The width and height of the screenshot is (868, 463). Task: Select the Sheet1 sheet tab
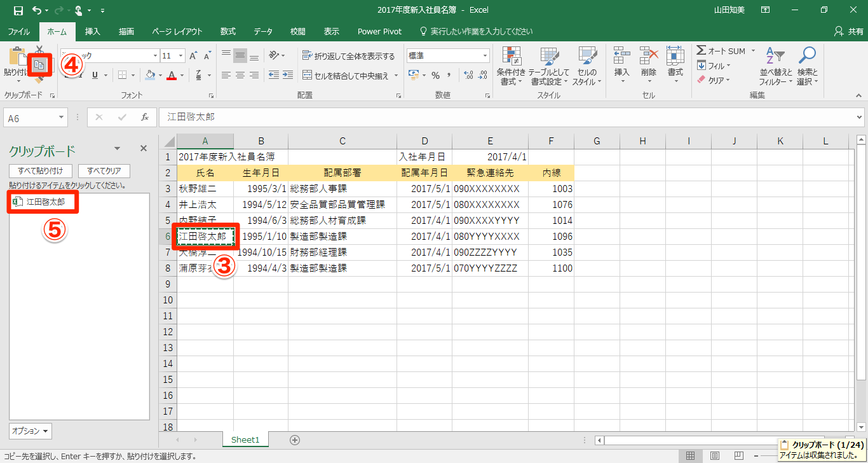click(x=245, y=439)
